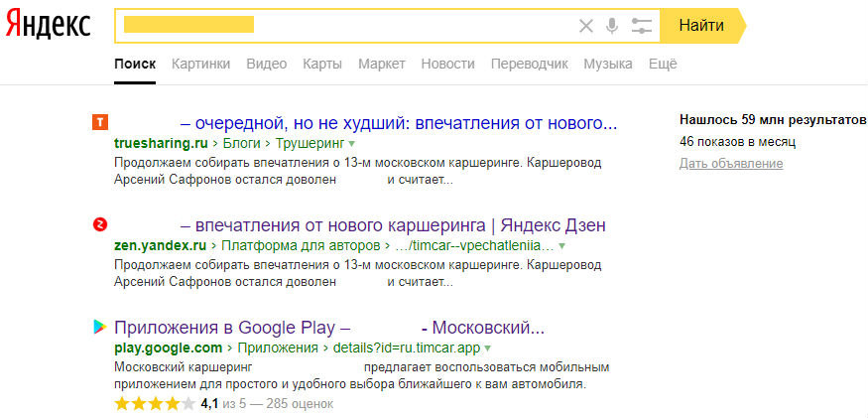This screenshot has width=868, height=418.
Task: Click the orange truesharing.ru favicon
Action: (x=100, y=122)
